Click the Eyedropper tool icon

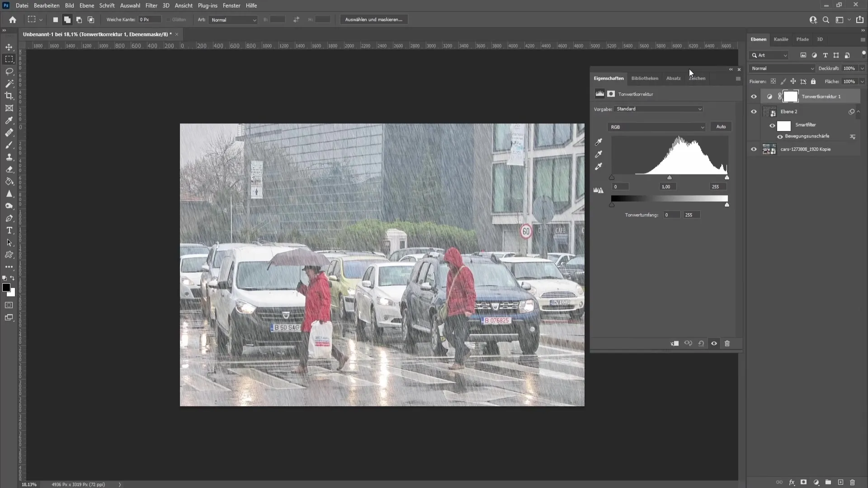click(x=9, y=120)
